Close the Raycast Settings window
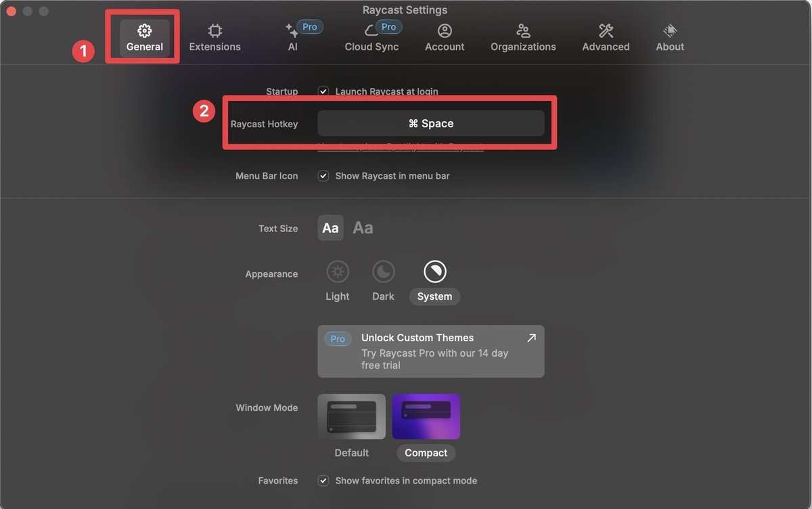The height and width of the screenshot is (509, 812). click(x=12, y=12)
